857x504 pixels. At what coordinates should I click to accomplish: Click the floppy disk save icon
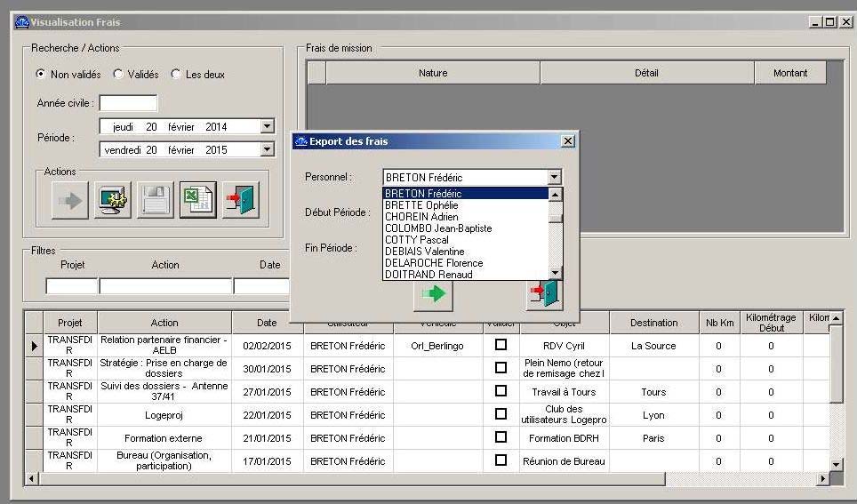point(156,200)
